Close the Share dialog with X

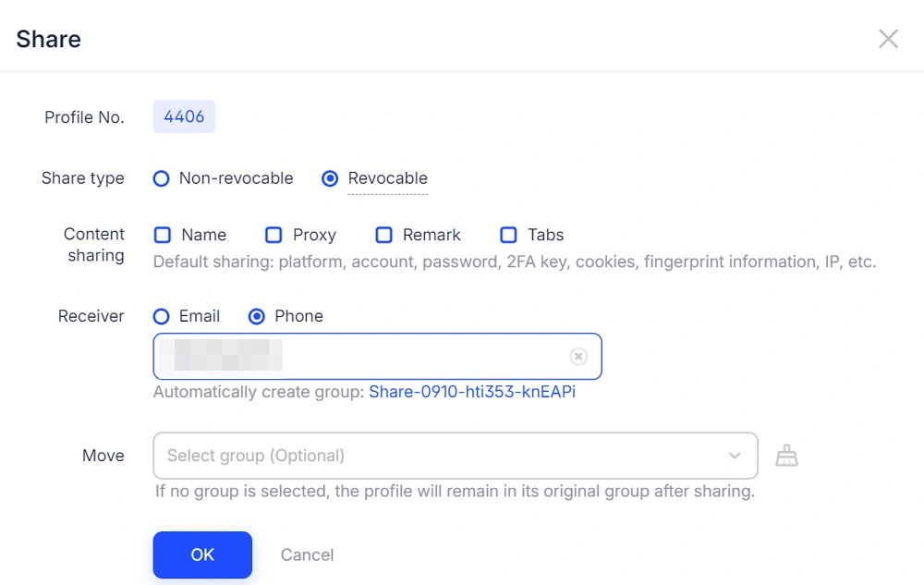pyautogui.click(x=888, y=39)
